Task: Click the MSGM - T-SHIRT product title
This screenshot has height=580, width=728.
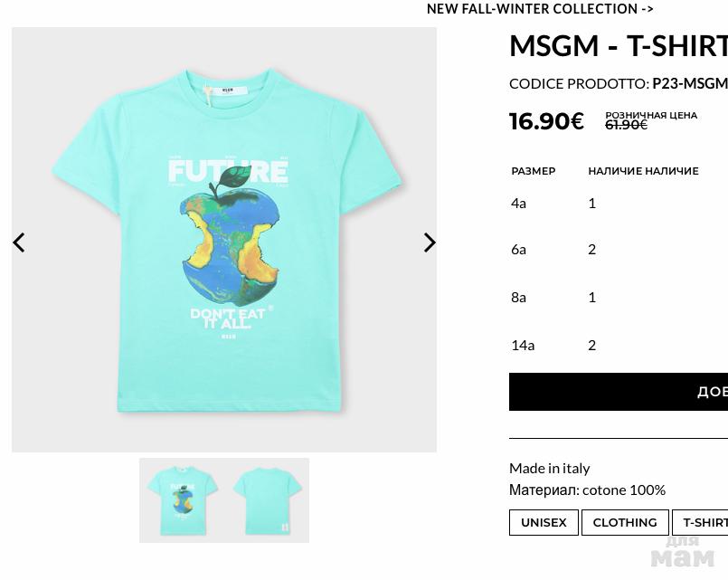Action: coord(619,45)
